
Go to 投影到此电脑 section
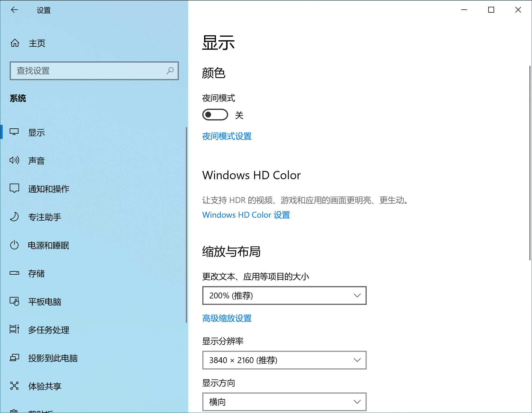(x=53, y=358)
